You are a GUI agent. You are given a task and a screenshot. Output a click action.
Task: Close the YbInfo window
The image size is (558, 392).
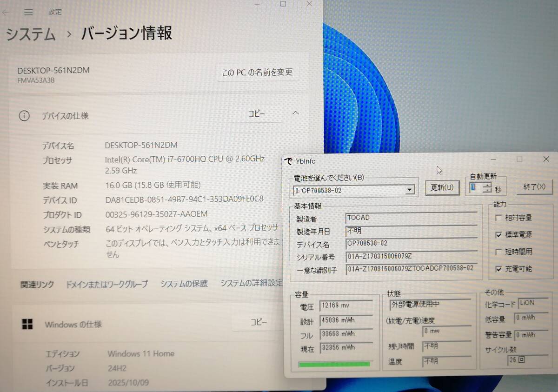pos(546,159)
